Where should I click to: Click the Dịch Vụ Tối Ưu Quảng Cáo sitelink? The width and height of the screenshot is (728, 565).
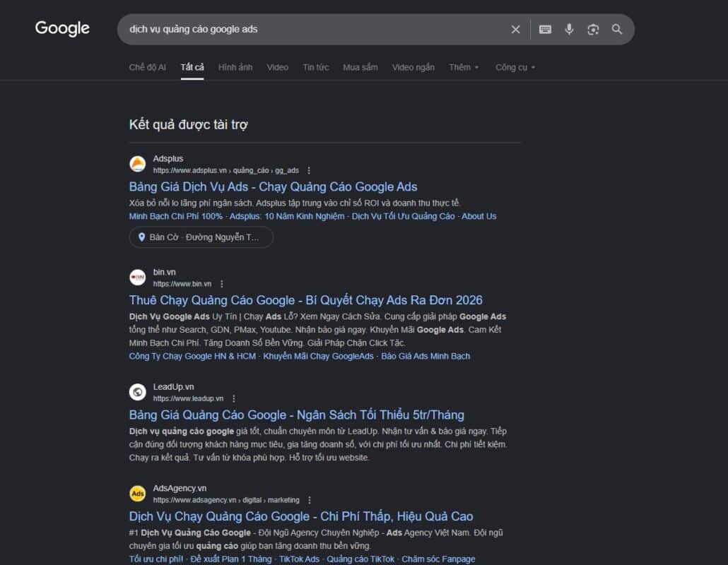(x=403, y=216)
